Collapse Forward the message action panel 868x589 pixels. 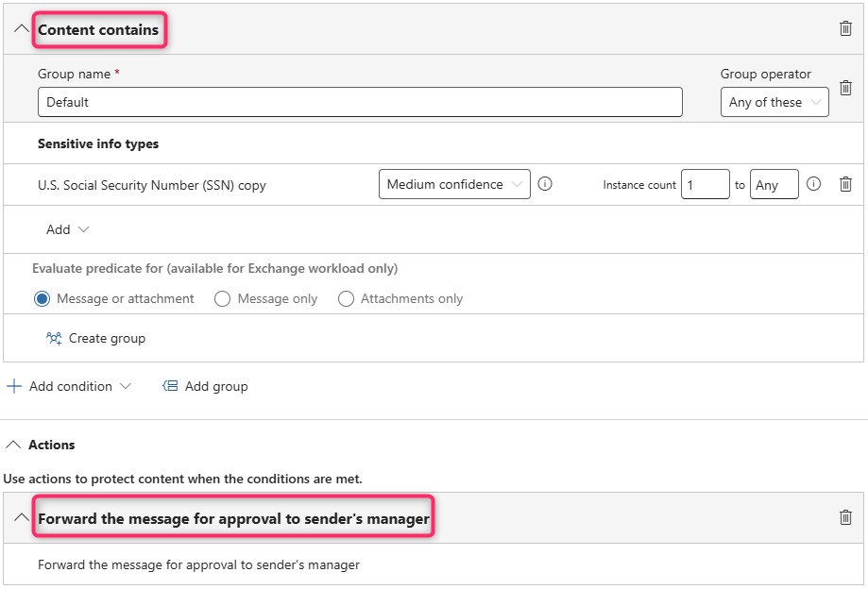click(x=21, y=518)
